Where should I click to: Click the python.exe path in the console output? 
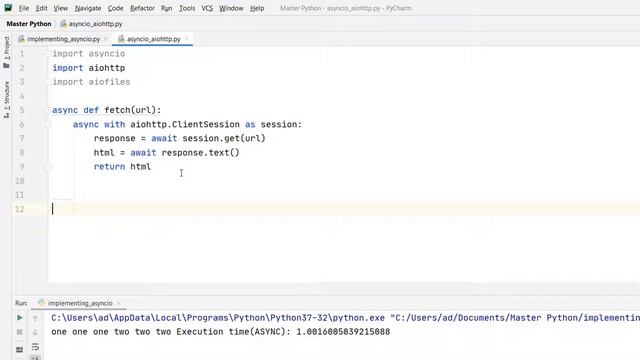(x=218, y=318)
